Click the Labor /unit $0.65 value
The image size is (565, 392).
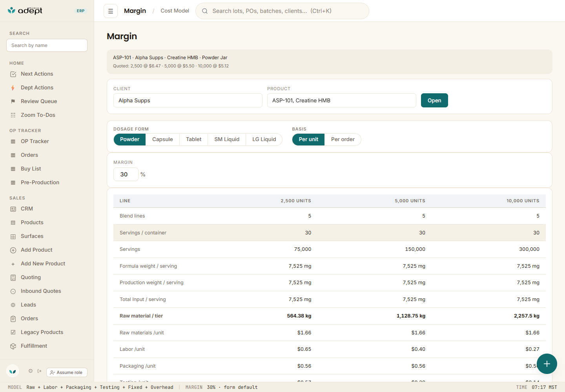tap(304, 349)
